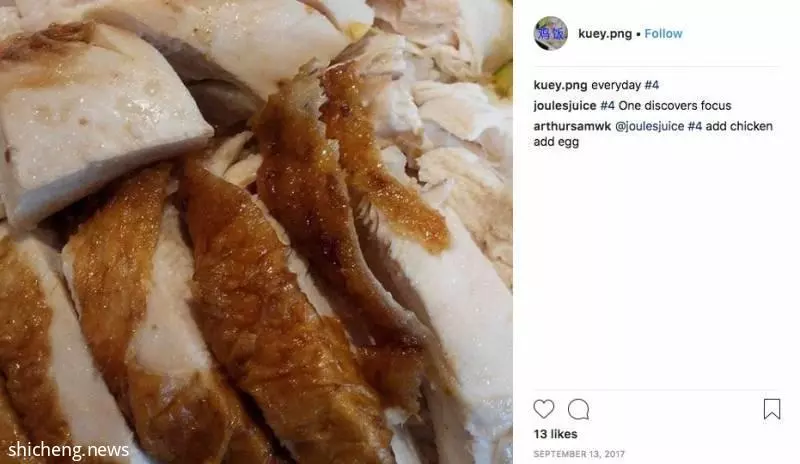View the 13 likes list
This screenshot has height=464, width=800.
(x=555, y=434)
